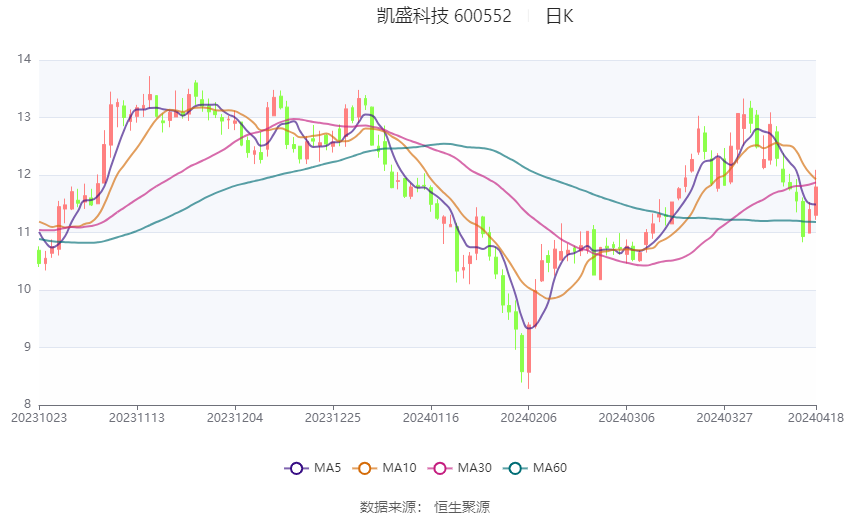
Task: Toggle the MA60 teal legend marker
Action: [515, 468]
